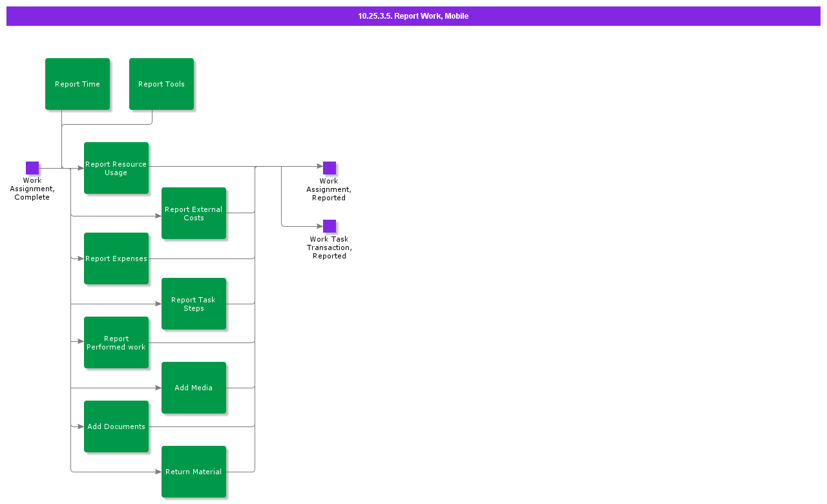Screen dimensions: 827x504
Task: Click the Report Time process box
Action: pyautogui.click(x=78, y=84)
